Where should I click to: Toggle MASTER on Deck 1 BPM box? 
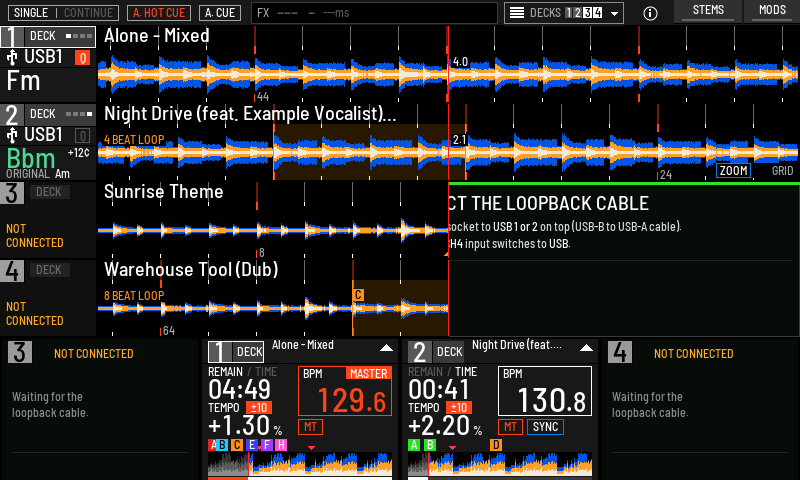[368, 373]
